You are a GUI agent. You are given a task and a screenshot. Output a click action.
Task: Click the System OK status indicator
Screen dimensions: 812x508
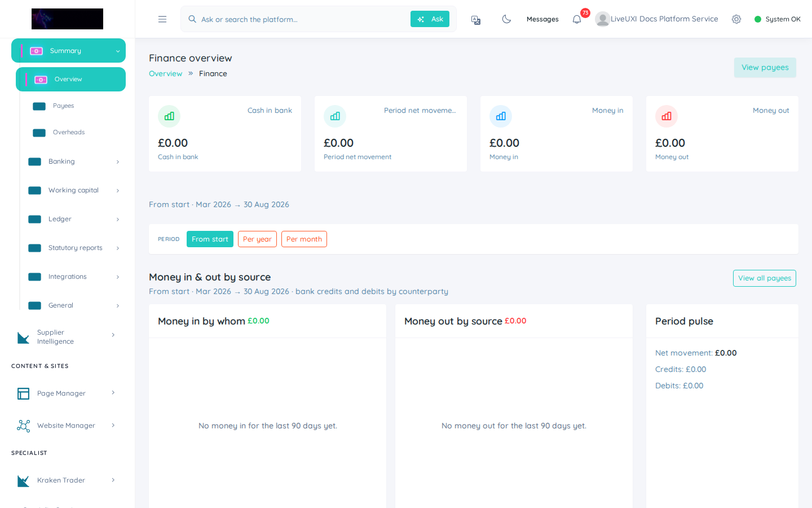[x=777, y=19]
